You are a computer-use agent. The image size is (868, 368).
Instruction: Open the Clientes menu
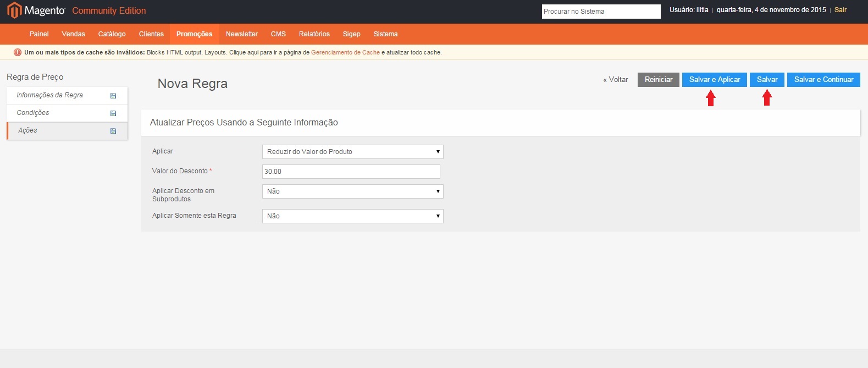click(x=151, y=34)
